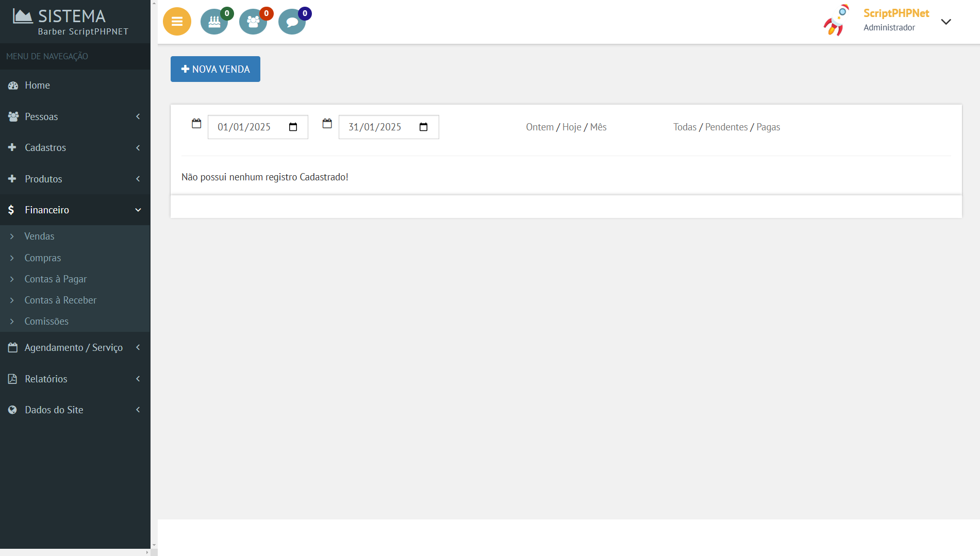980x556 pixels.
Task: Open calendar picker in end date field
Action: [424, 127]
